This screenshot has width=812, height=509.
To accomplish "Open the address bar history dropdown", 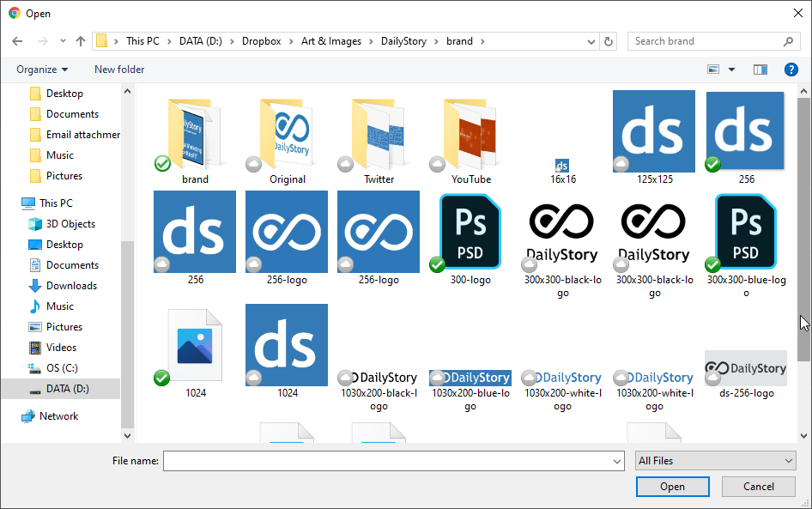I will (x=591, y=41).
